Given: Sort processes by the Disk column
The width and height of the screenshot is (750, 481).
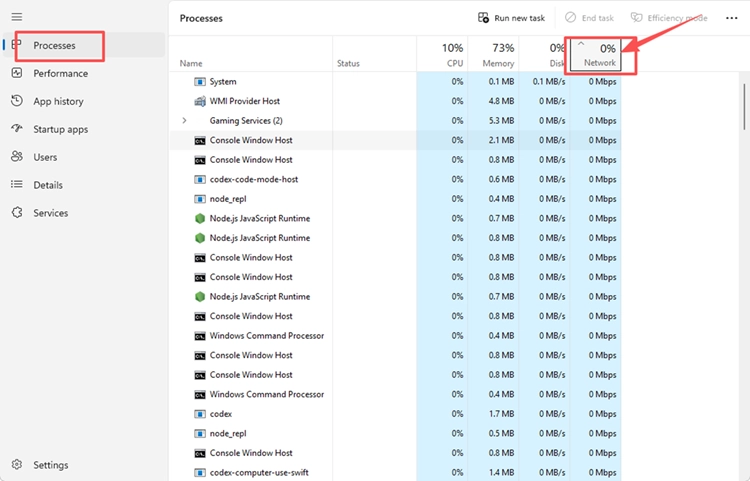Looking at the screenshot, I should [544, 55].
